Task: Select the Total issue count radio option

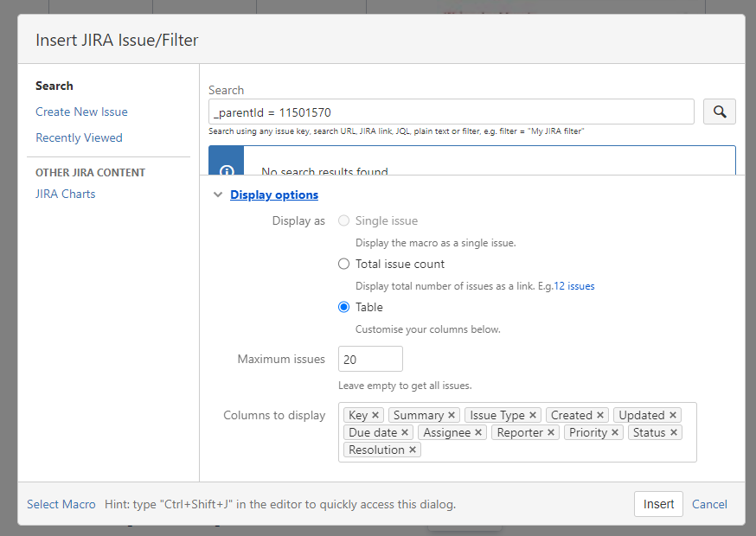Action: pyautogui.click(x=343, y=265)
